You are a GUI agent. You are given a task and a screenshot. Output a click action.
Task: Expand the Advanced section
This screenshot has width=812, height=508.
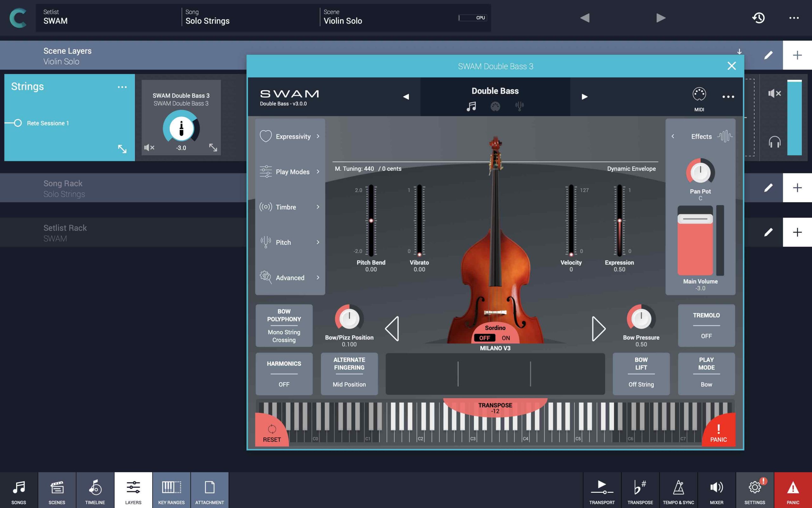click(x=290, y=277)
